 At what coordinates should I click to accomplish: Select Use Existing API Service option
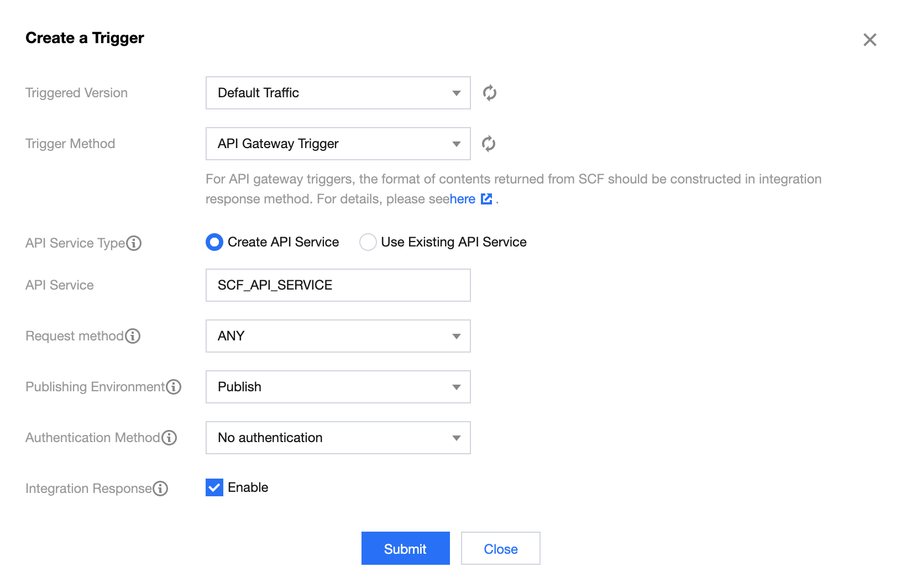(368, 242)
